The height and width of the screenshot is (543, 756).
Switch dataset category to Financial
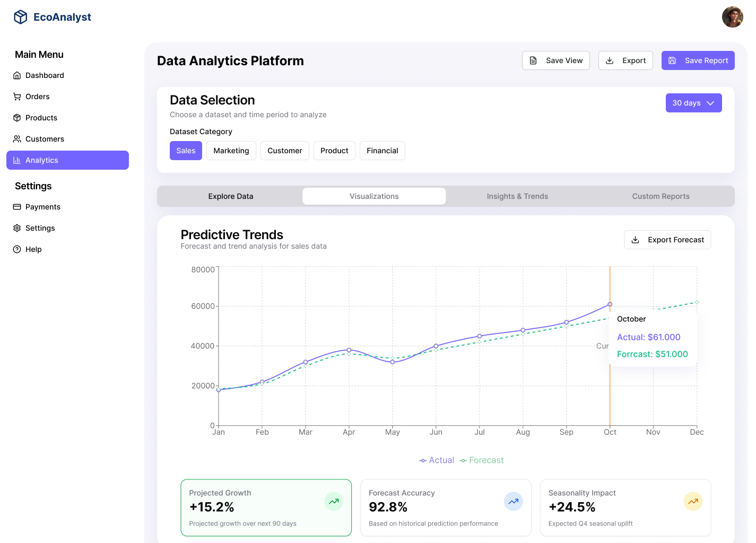tap(382, 151)
